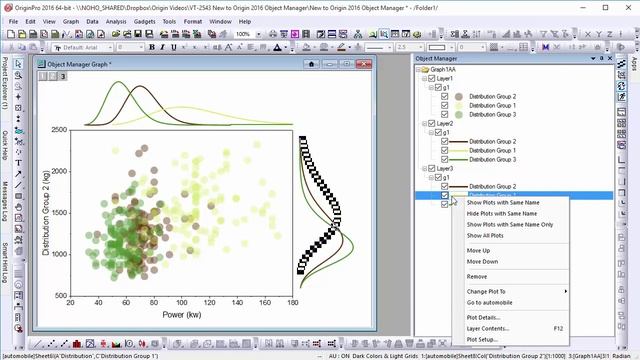Uncheck g1 group under Layer2
This screenshot has width=640, height=360.
[438, 132]
